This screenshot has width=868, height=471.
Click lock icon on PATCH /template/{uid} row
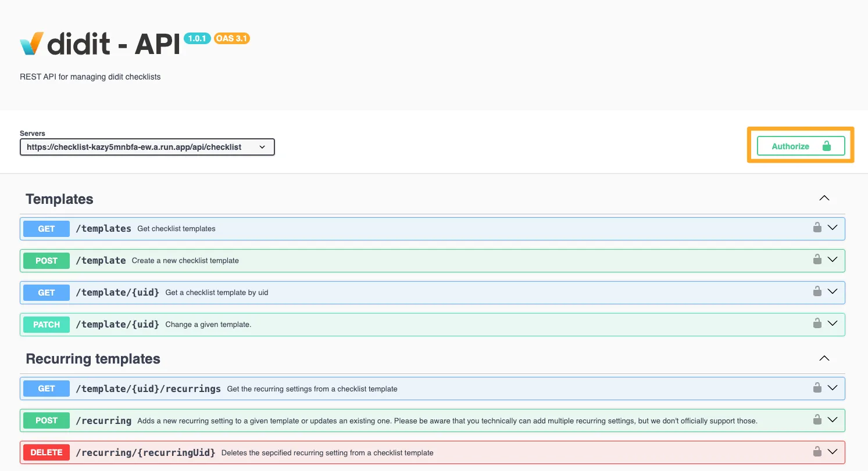[x=817, y=323]
